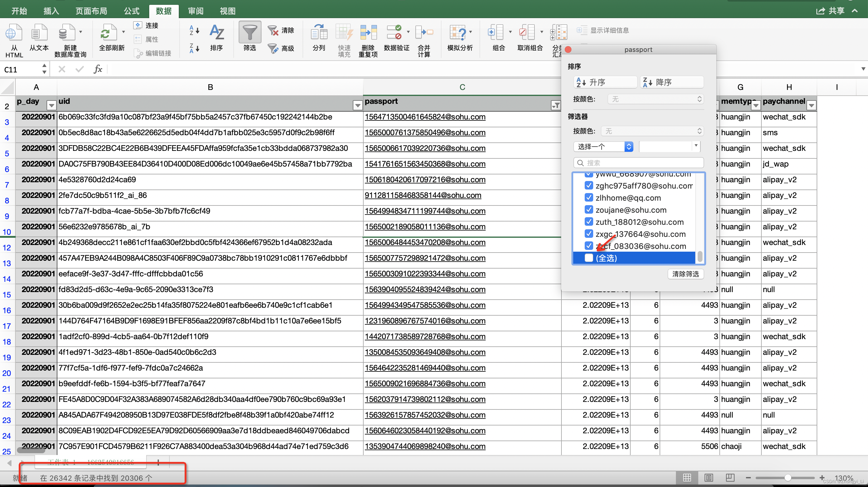This screenshot has height=487, width=868.
Task: Open the 公式 (Formulas) ribbon tab
Action: [131, 11]
